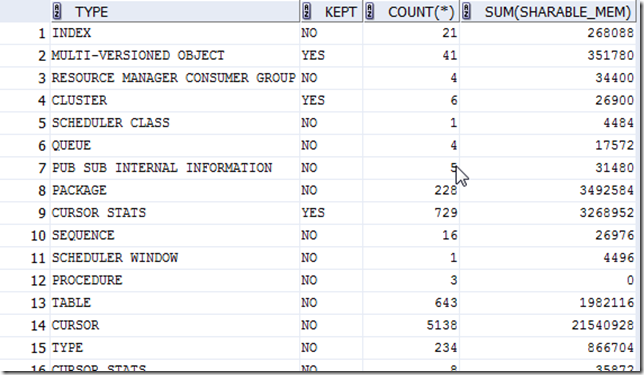Click the KEPT column header label
Viewport: 644px width, 375px height.
(340, 12)
